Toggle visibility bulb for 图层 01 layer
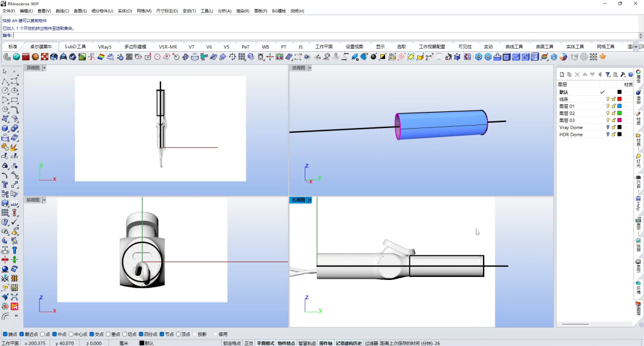 coord(608,106)
